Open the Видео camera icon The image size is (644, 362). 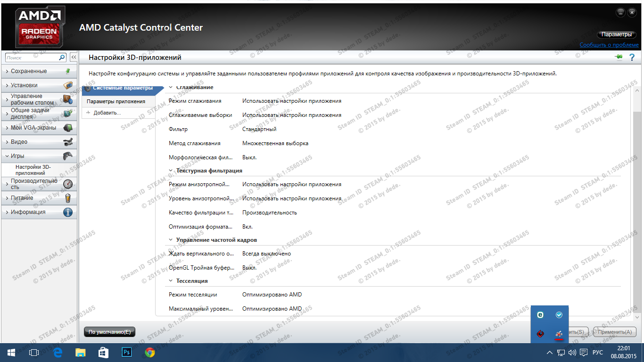pyautogui.click(x=68, y=142)
